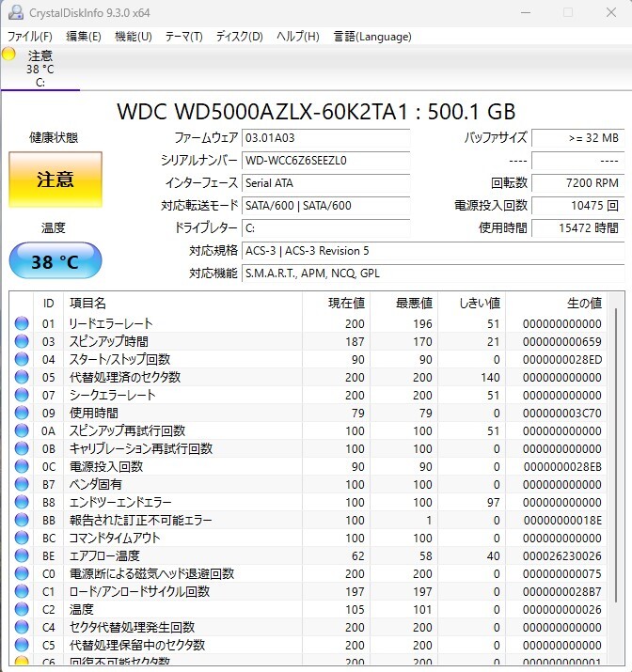Select the 代替処理保留中のセクタ数 attribute name
632x672 pixels.
point(137,645)
